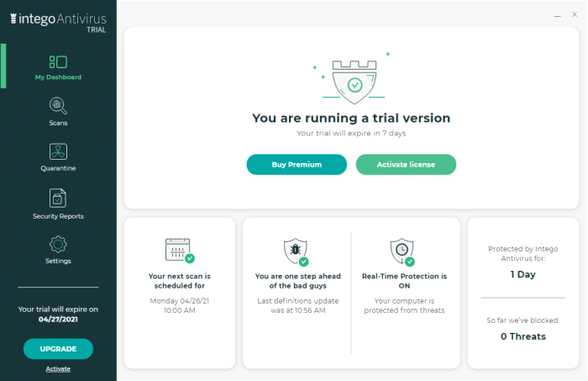Minimize the Intego Antivirus window
This screenshot has height=381, width=588.
click(x=558, y=16)
